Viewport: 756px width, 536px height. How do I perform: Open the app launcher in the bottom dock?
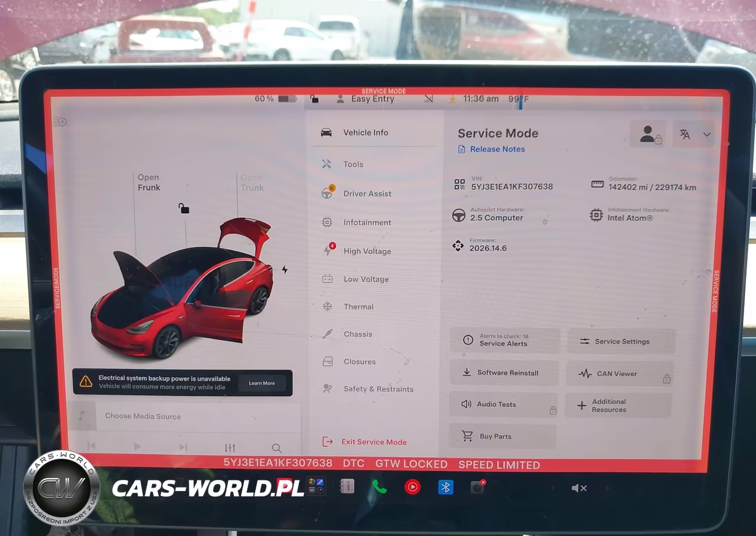[316, 486]
